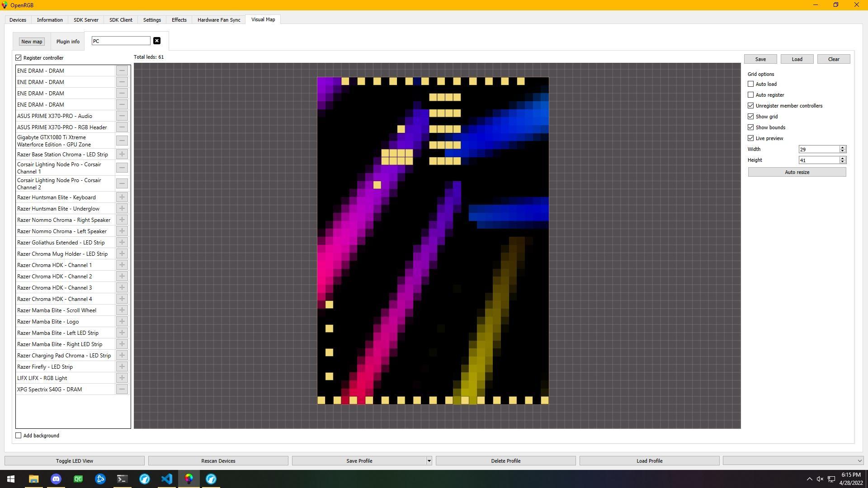Click minus button for Gigabyte GTX1080 Ti GPU Zone
This screenshot has height=488, width=868.
122,141
